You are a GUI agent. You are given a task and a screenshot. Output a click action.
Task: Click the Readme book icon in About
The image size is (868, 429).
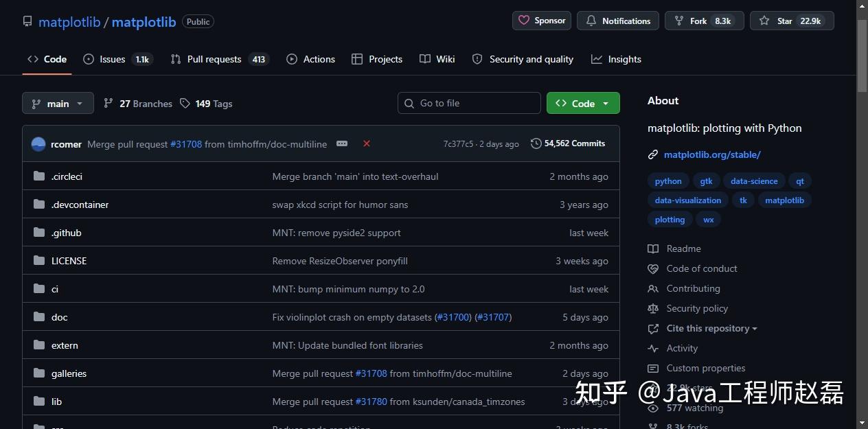[x=653, y=248]
